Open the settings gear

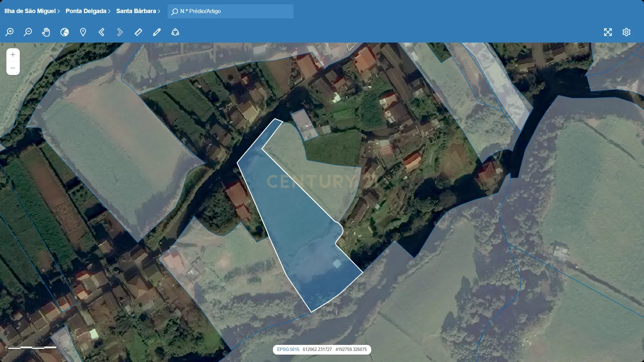[x=626, y=32]
